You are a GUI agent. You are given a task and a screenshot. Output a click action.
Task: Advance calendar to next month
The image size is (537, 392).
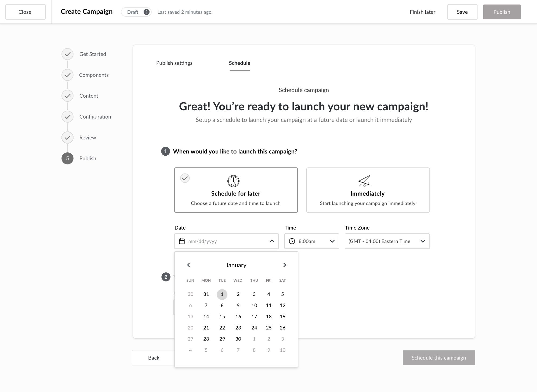[x=285, y=265]
